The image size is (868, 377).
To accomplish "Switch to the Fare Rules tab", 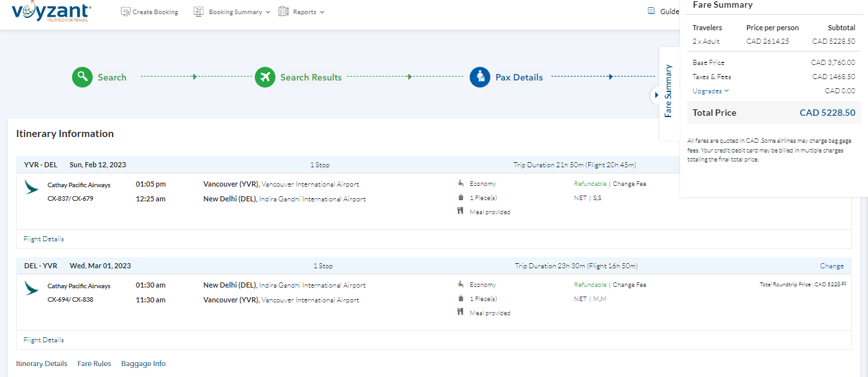I will tap(94, 363).
